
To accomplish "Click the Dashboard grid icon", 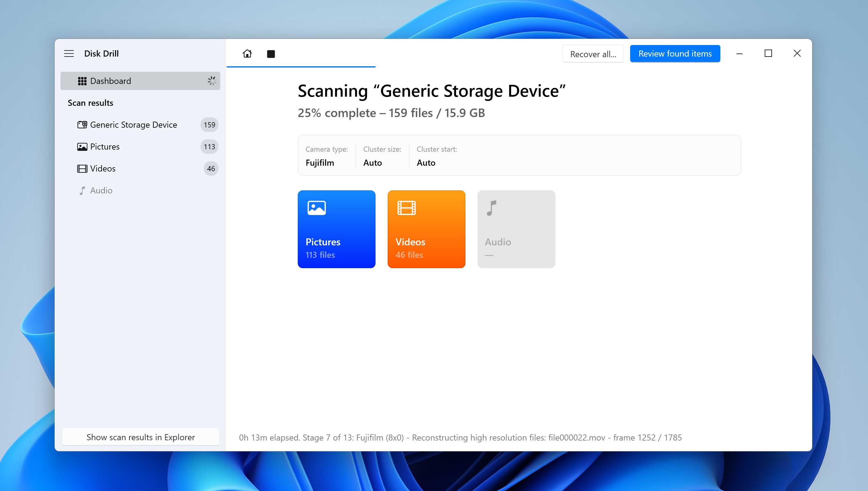I will click(x=82, y=81).
